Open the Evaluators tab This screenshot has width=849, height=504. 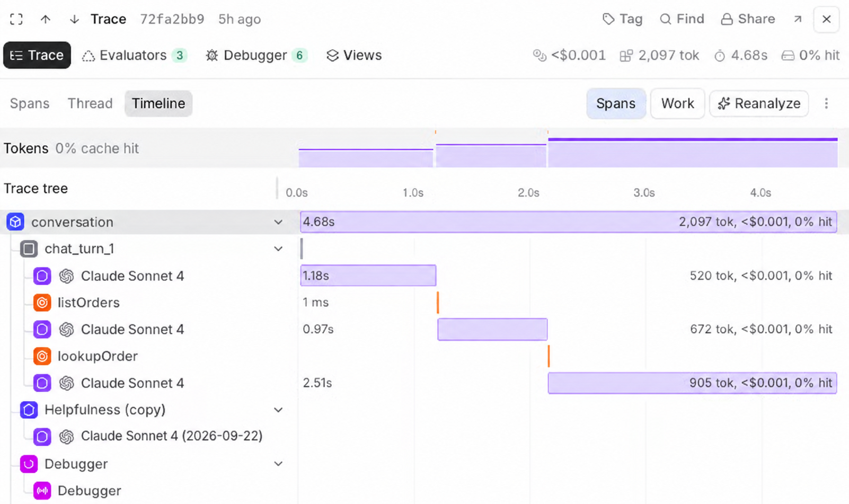pyautogui.click(x=135, y=55)
